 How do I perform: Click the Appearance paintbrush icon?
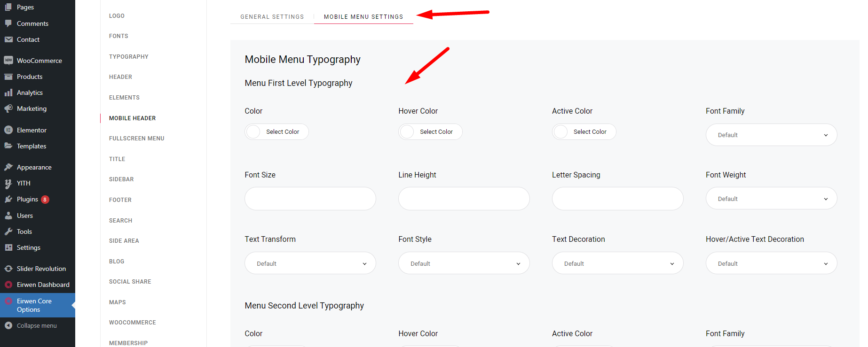coord(8,167)
